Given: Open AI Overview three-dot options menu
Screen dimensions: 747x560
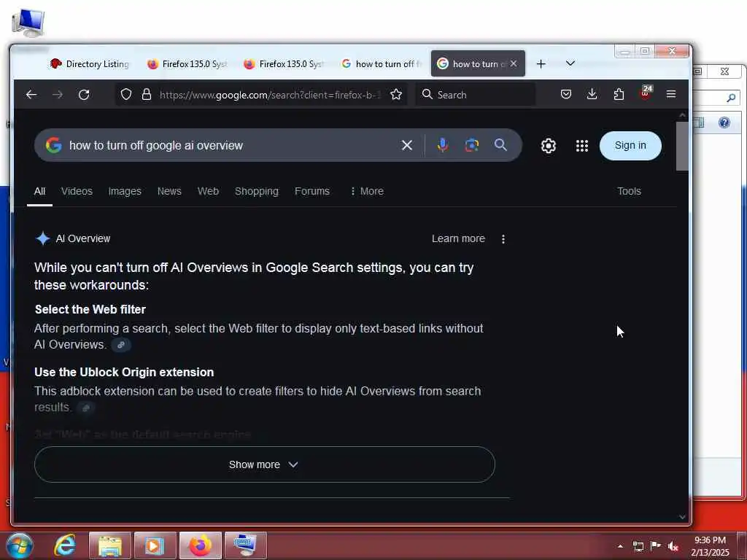Looking at the screenshot, I should [x=503, y=239].
